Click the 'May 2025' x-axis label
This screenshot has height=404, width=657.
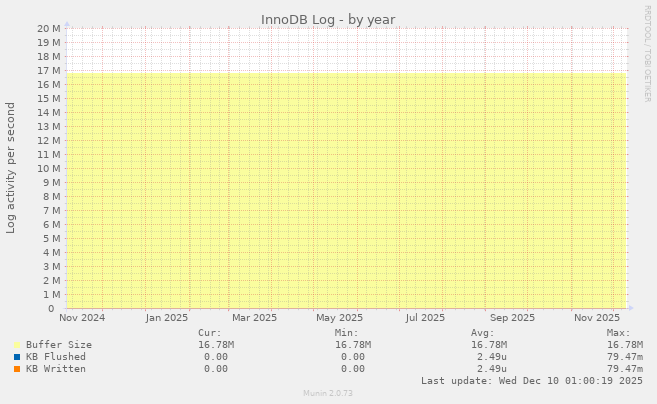[x=339, y=318]
